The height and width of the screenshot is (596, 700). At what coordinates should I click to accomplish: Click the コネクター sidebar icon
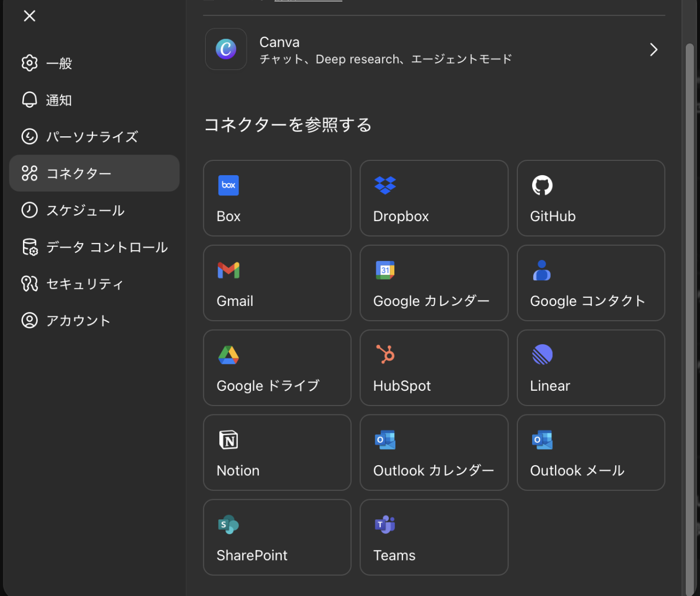30,173
